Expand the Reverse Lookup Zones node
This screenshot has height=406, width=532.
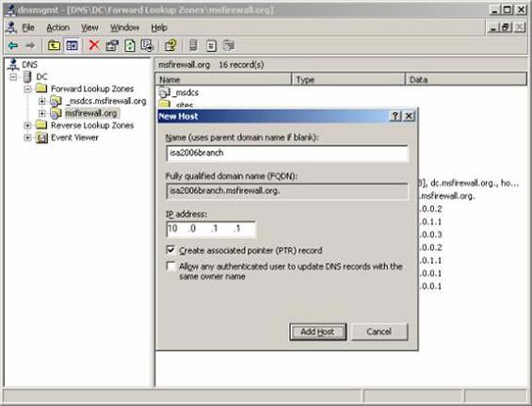[28, 125]
